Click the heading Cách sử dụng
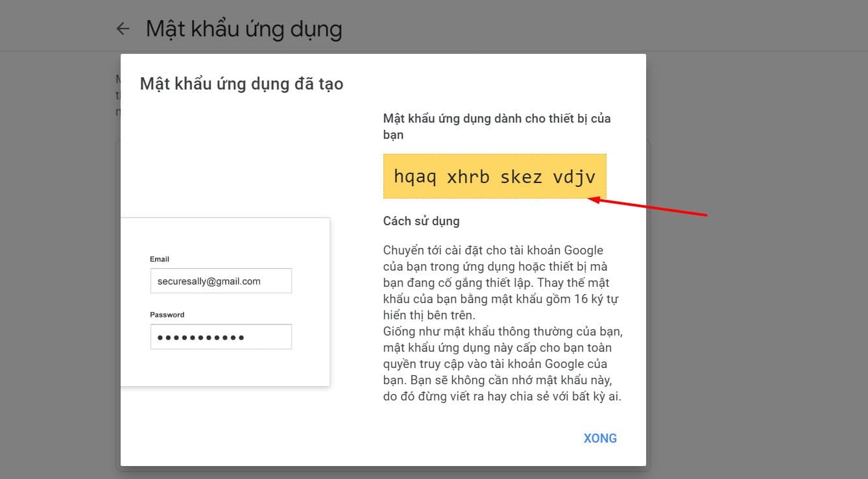The height and width of the screenshot is (479, 868). [x=420, y=221]
